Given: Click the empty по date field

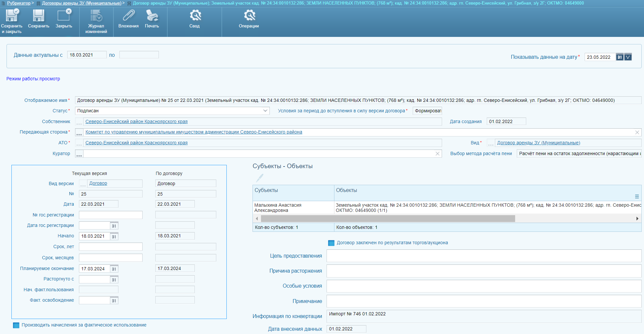Looking at the screenshot, I should pyautogui.click(x=139, y=55).
